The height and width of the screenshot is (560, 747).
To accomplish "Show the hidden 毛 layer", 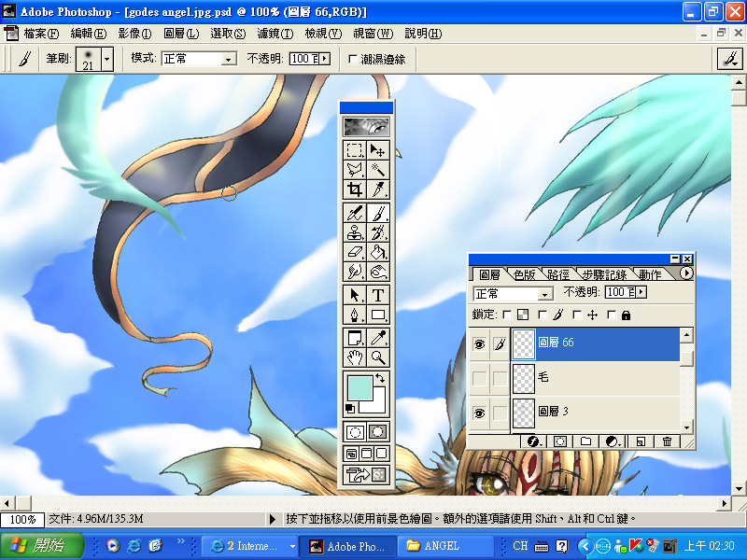I will pos(479,378).
